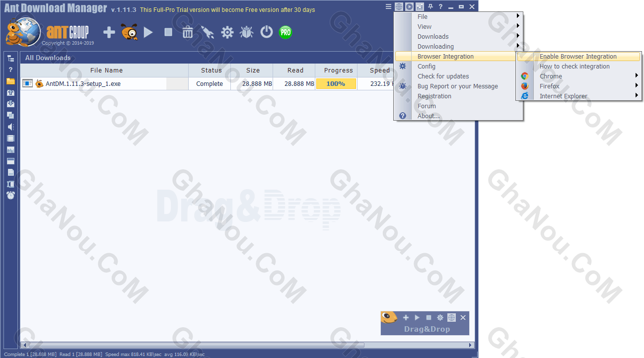The image size is (644, 358).
Task: Click the bug report beetle icon in toolbar
Action: pyautogui.click(x=246, y=33)
